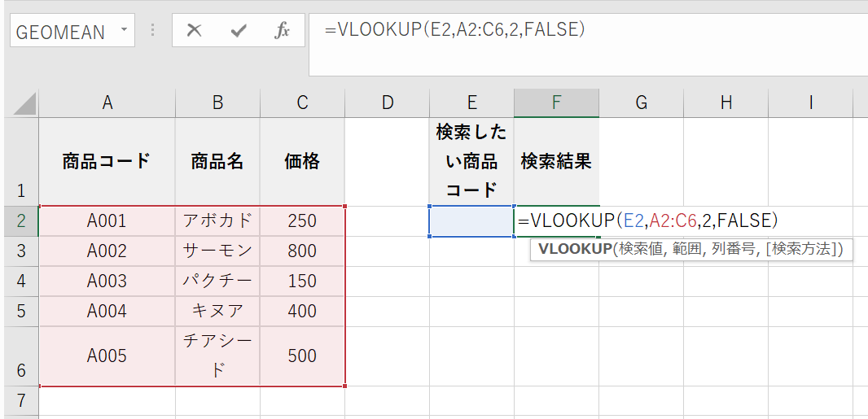868x419 pixels.
Task: Click cell A2 containing A001
Action: (107, 221)
